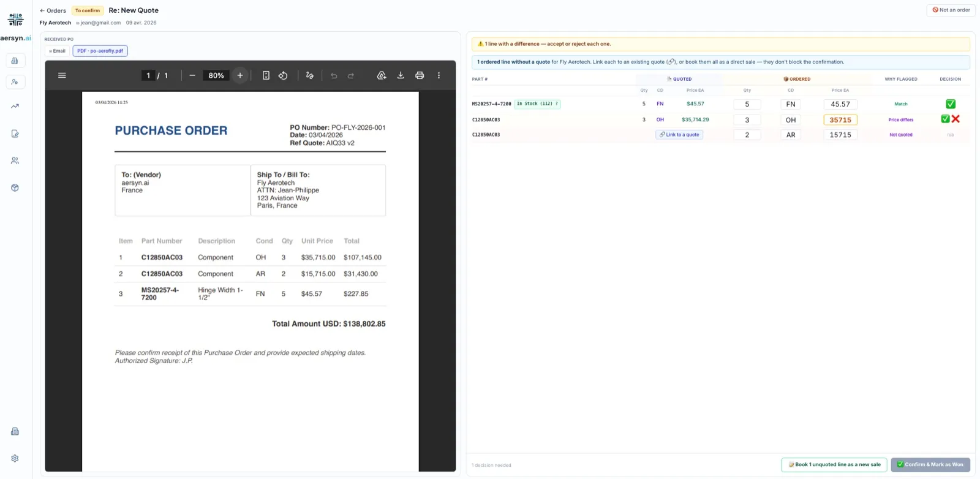Screen dimensions: 980x479
Task: Edit ordered condition OH field
Action: [791, 120]
